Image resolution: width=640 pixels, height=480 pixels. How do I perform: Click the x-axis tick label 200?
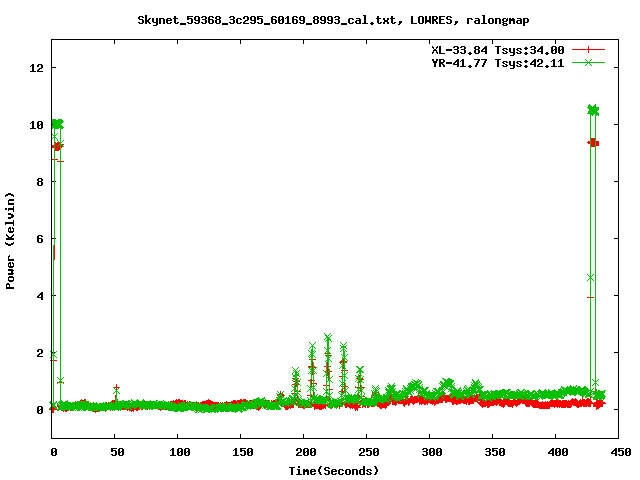[306, 452]
